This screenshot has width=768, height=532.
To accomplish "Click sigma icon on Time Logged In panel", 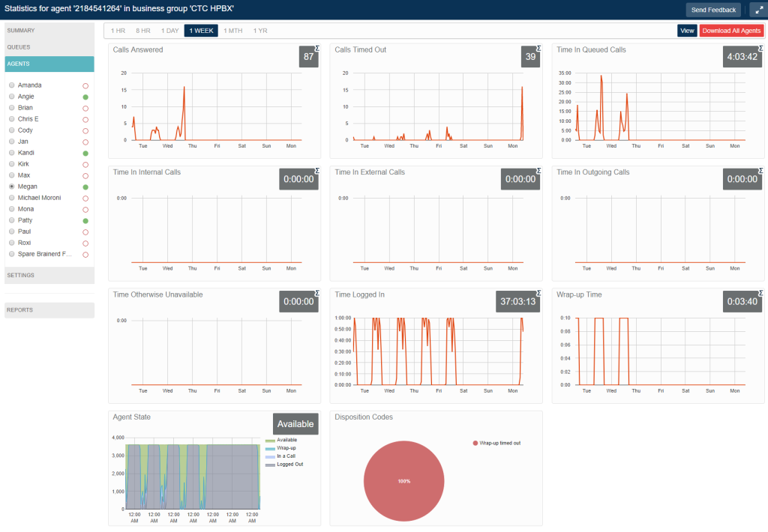I will tap(538, 293).
